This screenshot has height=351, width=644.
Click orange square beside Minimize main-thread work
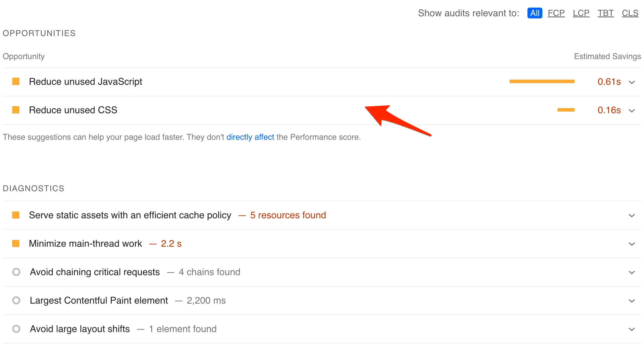tap(16, 243)
